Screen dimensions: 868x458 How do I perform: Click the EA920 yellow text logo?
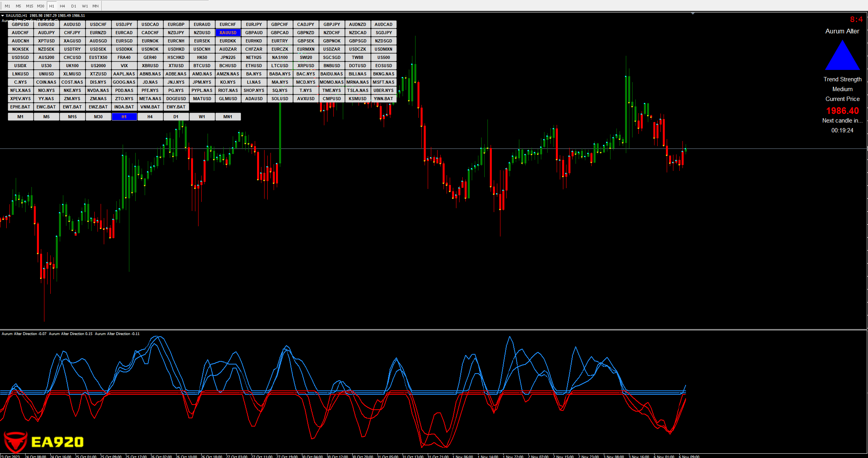click(x=57, y=442)
